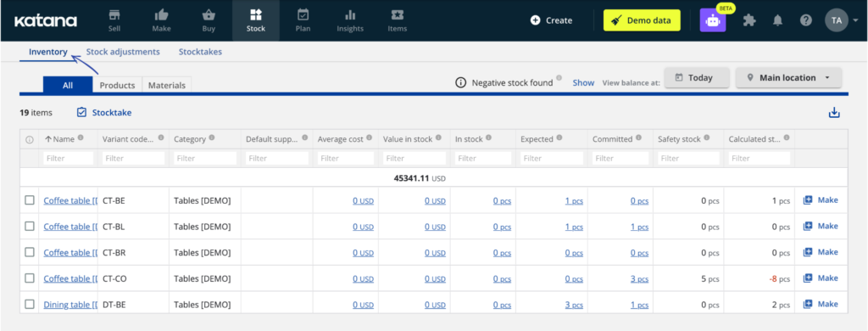The image size is (868, 331).
Task: Click the Show negative stock link
Action: [583, 82]
